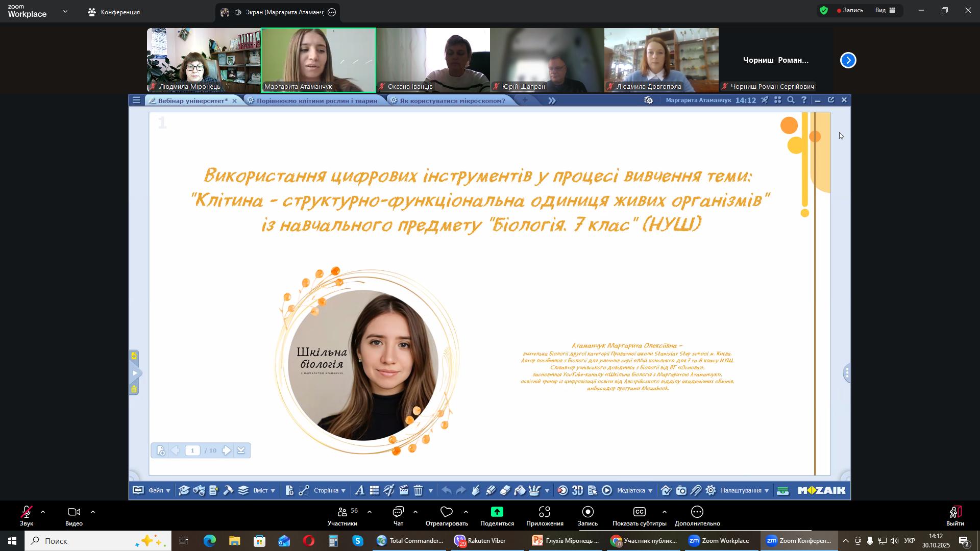Open the Файл dropdown menu
Screen dimensions: 980x551
(159, 491)
